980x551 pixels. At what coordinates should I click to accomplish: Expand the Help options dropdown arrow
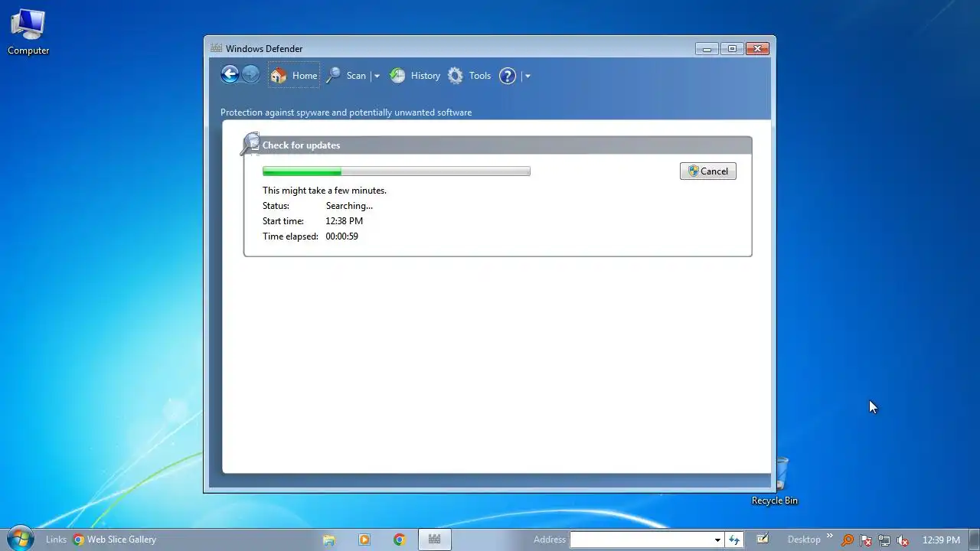pos(528,76)
